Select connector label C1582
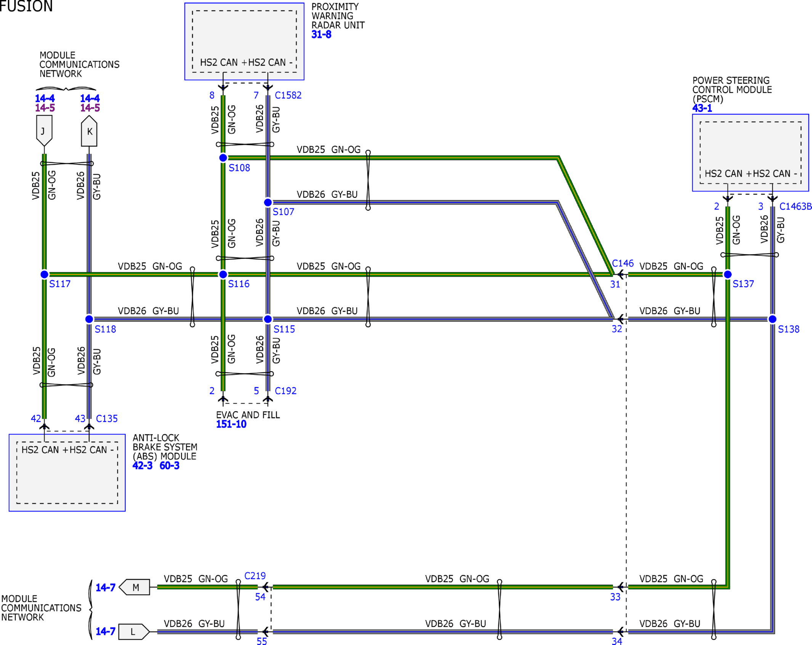This screenshot has height=645, width=812. 288,95
